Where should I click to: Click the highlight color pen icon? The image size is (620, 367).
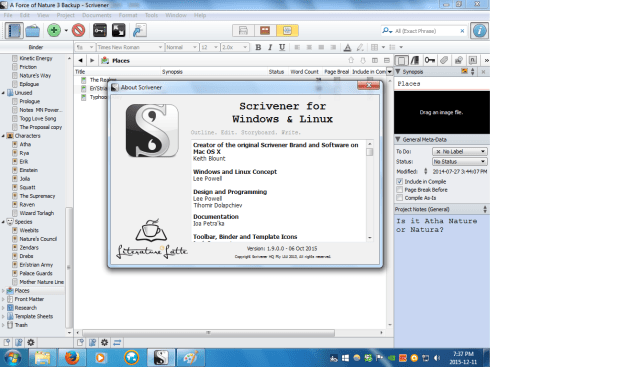click(360, 47)
